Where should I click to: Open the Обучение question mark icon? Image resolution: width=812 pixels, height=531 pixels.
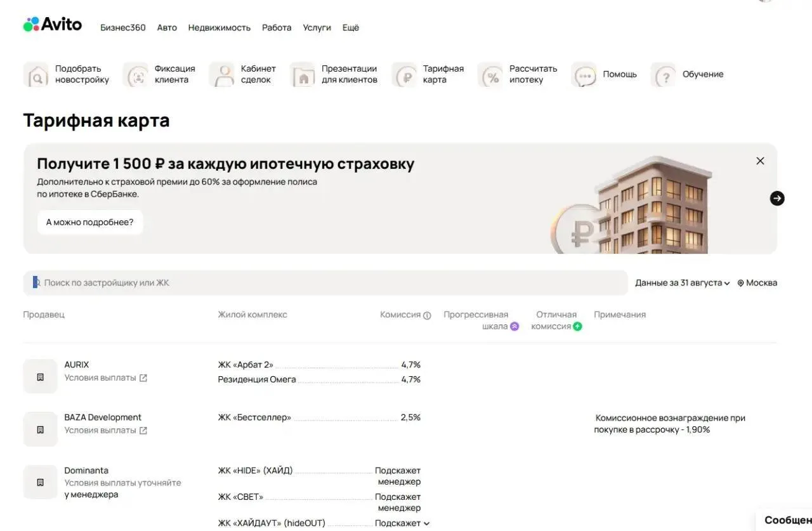coord(664,74)
